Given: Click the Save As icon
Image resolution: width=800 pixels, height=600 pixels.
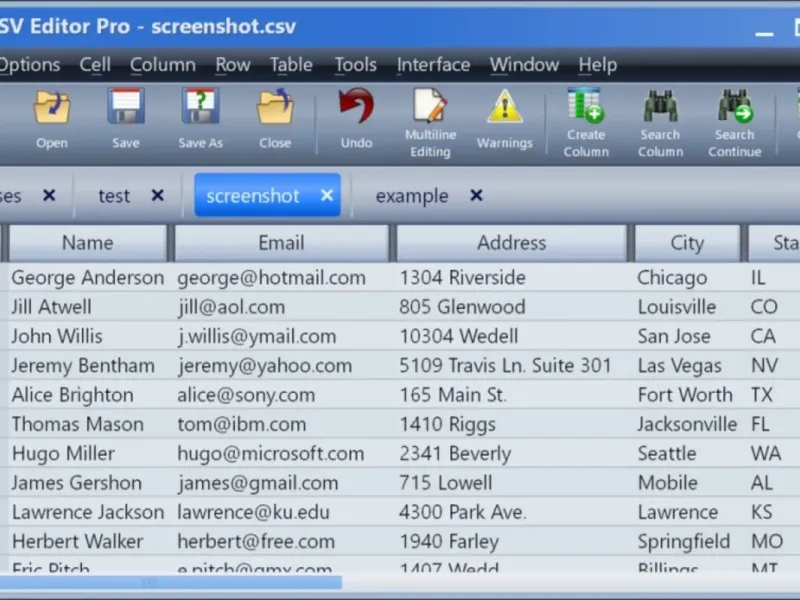Looking at the screenshot, I should pos(201,107).
